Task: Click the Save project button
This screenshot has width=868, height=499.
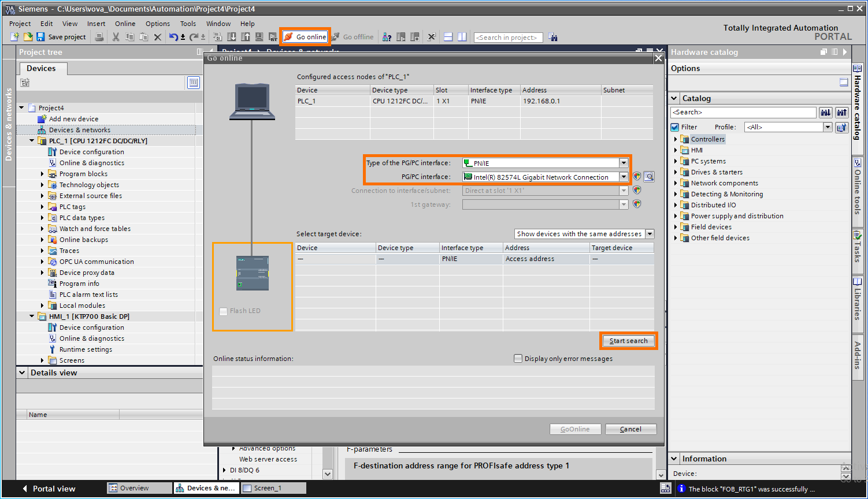Action: (x=61, y=37)
